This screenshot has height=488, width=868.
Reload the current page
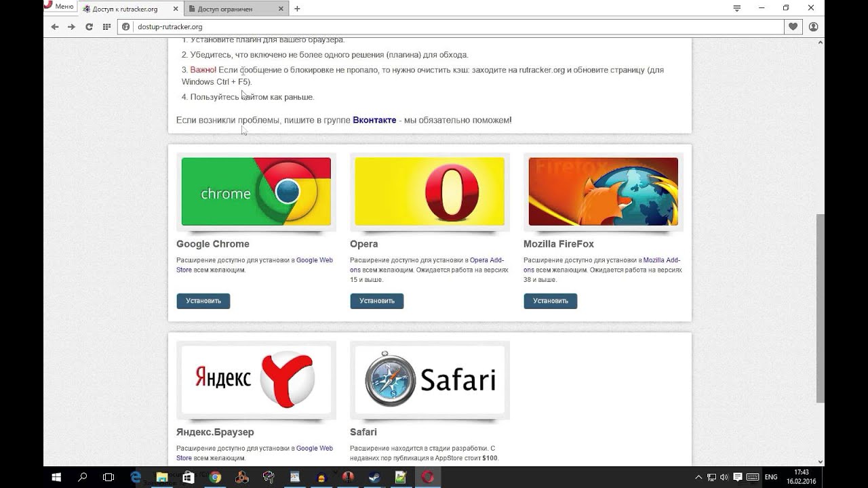click(x=89, y=27)
